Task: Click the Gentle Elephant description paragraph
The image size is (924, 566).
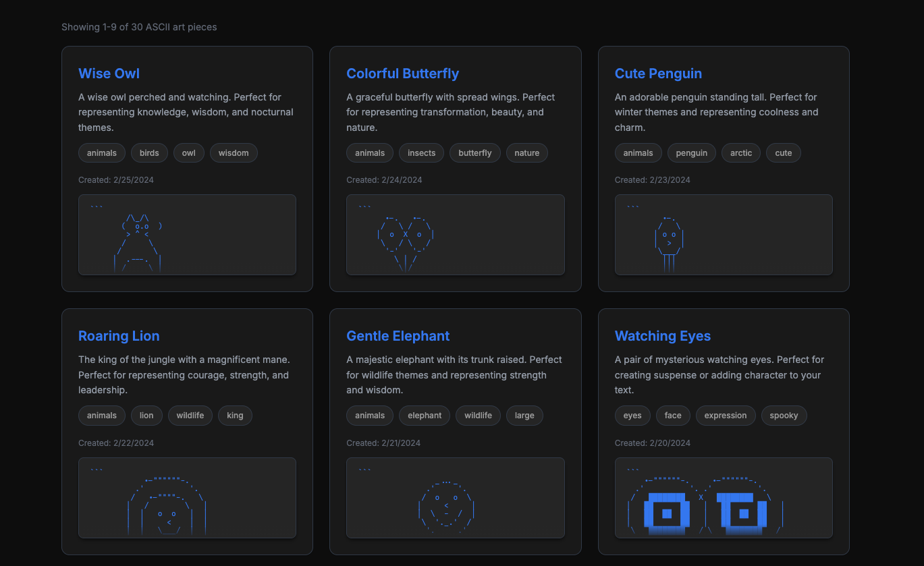Action: click(x=454, y=375)
